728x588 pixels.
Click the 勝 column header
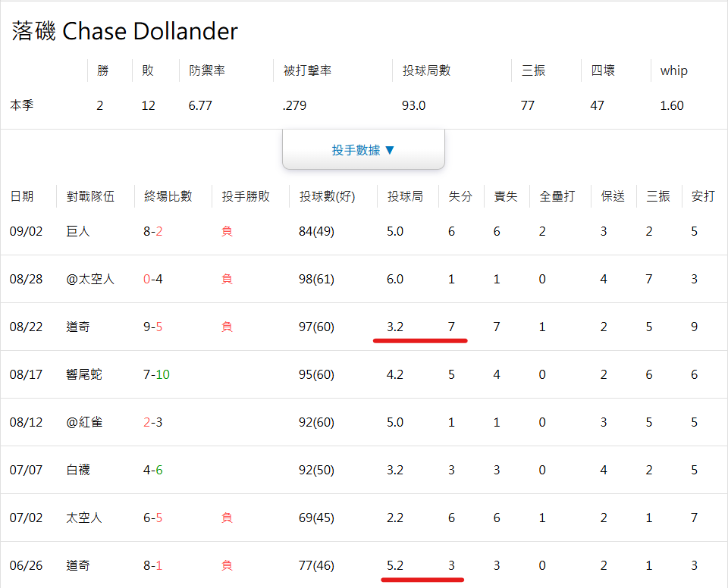click(x=102, y=70)
